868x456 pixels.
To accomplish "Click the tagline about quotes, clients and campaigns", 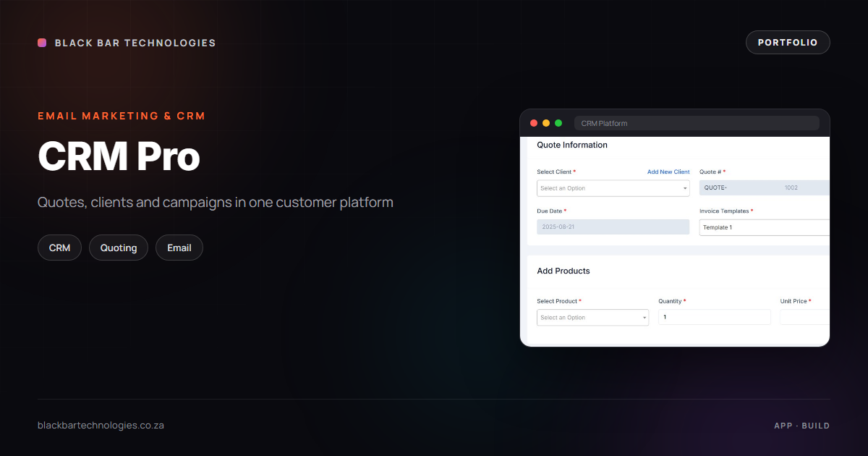I will point(216,202).
